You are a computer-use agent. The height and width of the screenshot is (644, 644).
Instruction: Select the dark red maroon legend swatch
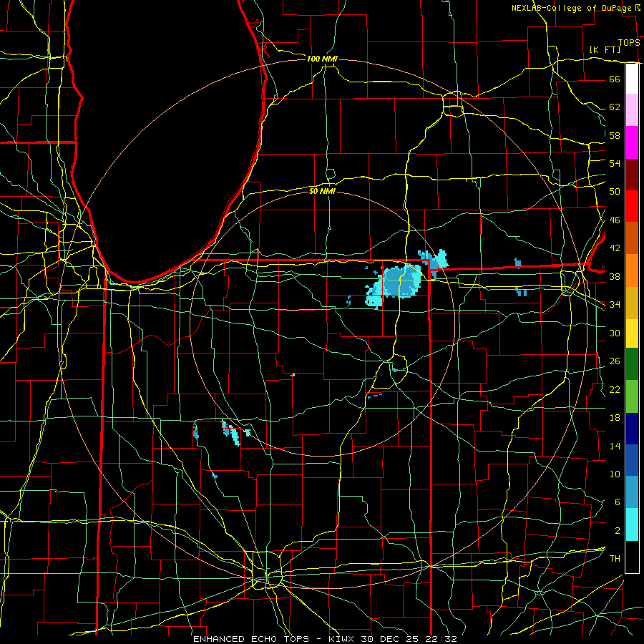click(632, 175)
